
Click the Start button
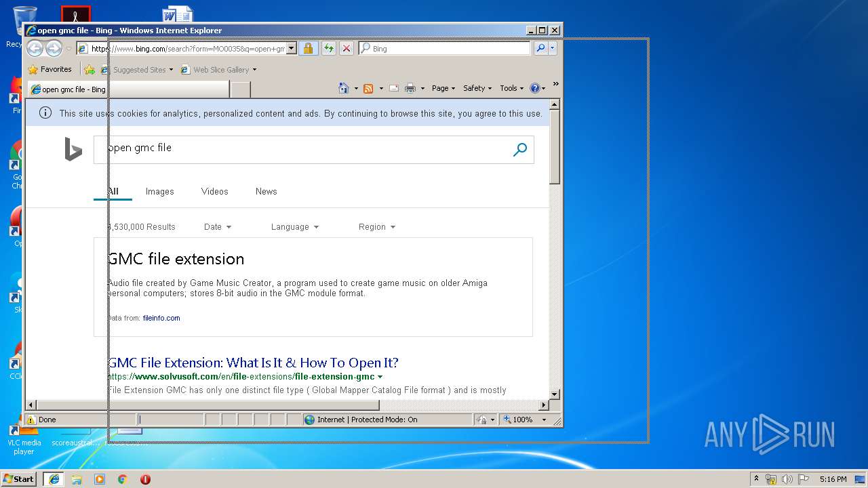(x=19, y=479)
